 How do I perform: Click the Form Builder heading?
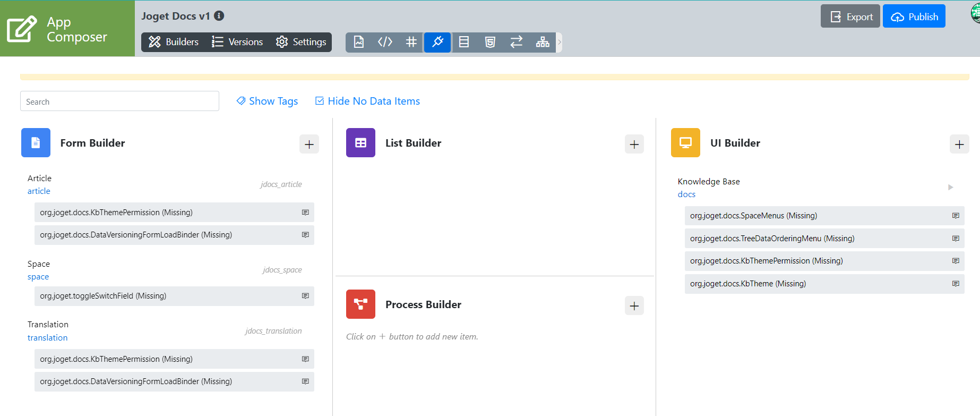tap(93, 143)
